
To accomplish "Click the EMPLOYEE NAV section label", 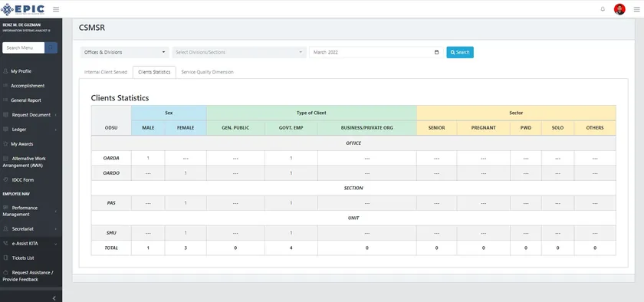I will pos(16,194).
